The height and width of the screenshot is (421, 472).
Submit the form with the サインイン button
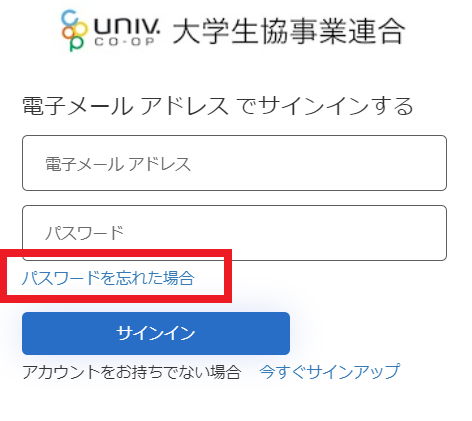coord(156,333)
